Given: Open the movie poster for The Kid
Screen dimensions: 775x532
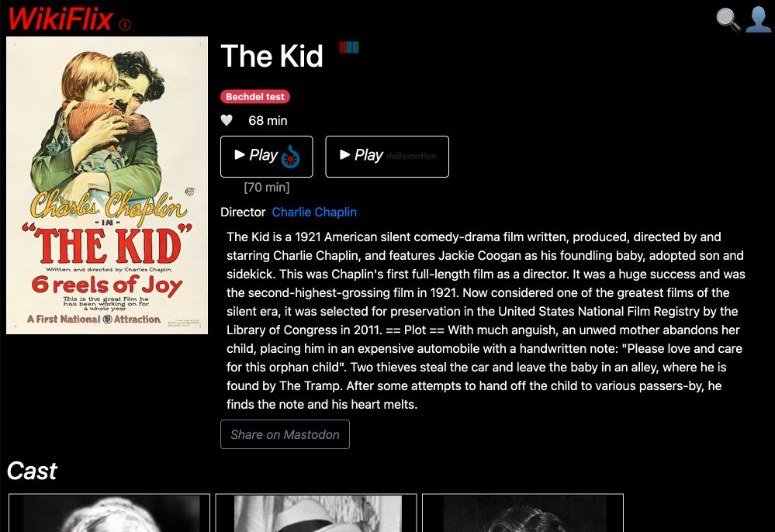Looking at the screenshot, I should point(106,184).
